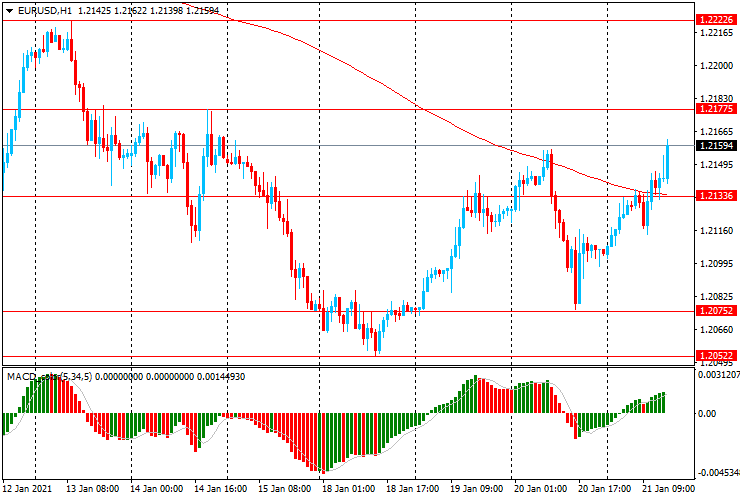Image resolution: width=740 pixels, height=500 pixels.
Task: Click the 12 Jan 2021 date label
Action: 27,489
